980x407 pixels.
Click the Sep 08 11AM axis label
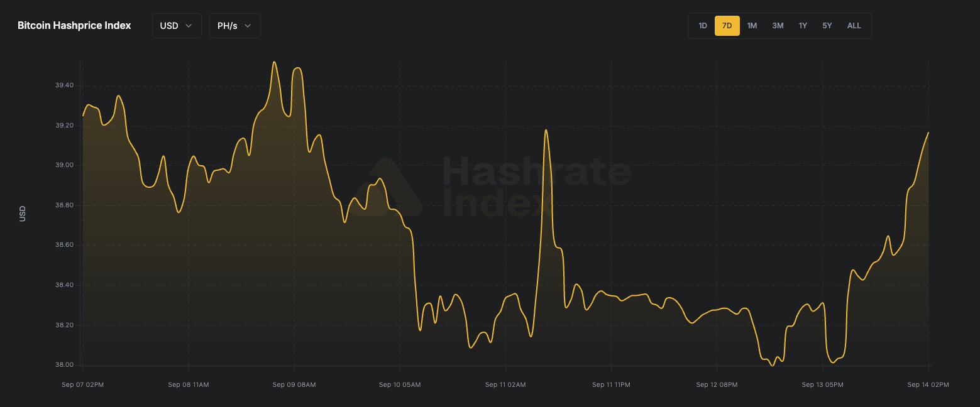pyautogui.click(x=189, y=384)
